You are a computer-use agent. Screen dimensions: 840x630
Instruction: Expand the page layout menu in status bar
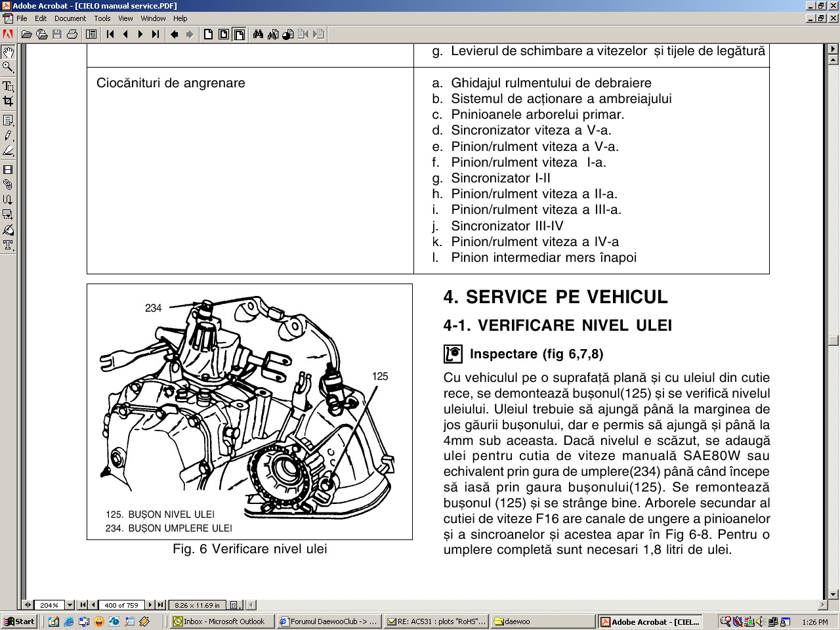(235, 605)
